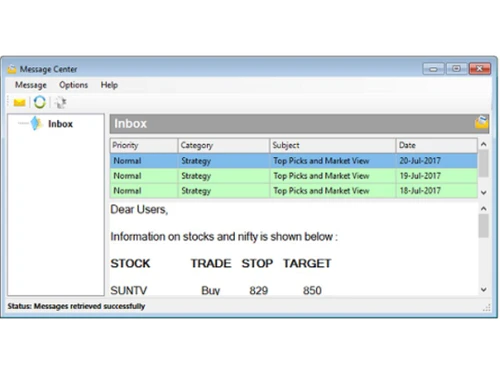Minimize the Message Center window
Screen dimensions: 500x375
(x=433, y=69)
